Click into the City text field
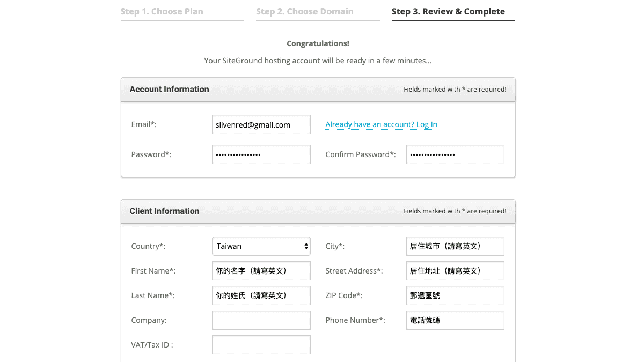This screenshot has width=644, height=362. tap(455, 246)
